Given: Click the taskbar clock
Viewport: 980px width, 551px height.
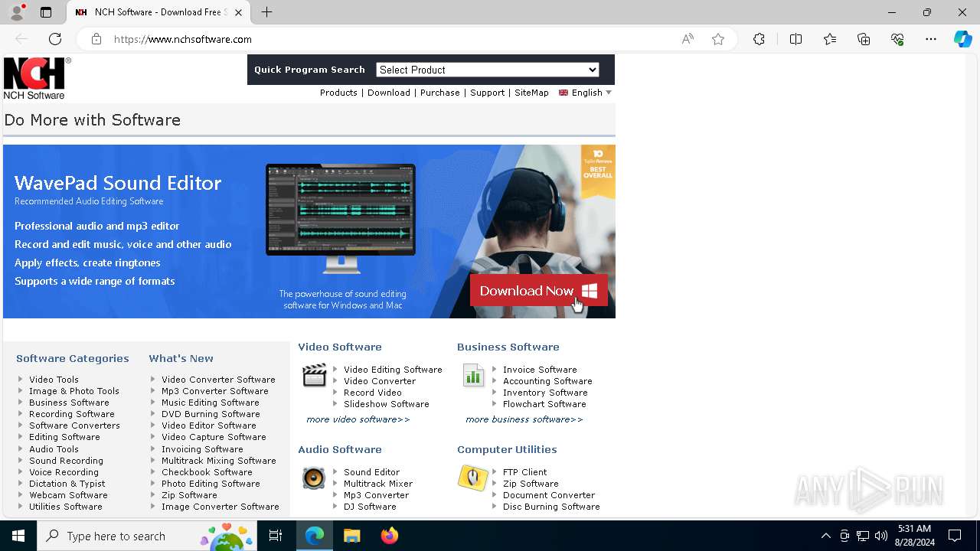Looking at the screenshot, I should point(914,536).
